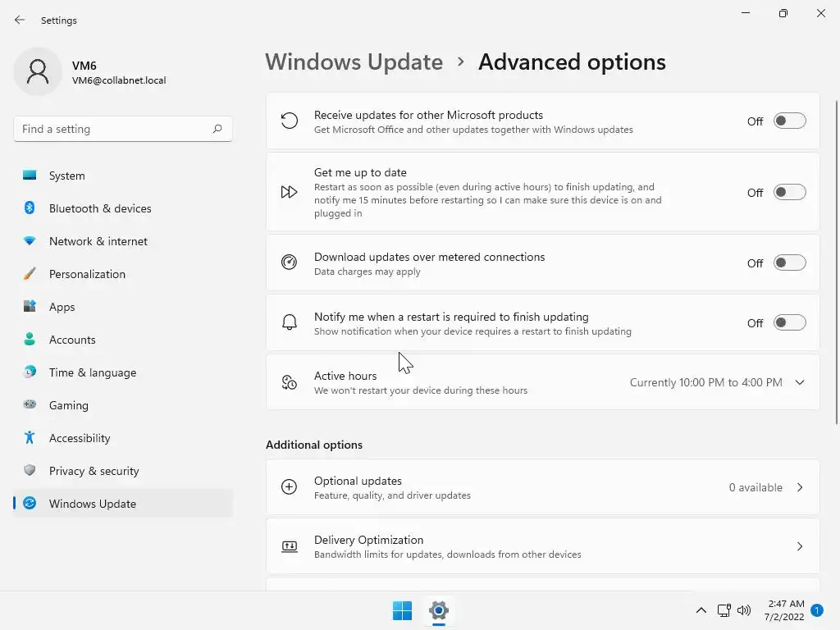
Task: Click in the Find a setting search box
Action: pyautogui.click(x=123, y=129)
